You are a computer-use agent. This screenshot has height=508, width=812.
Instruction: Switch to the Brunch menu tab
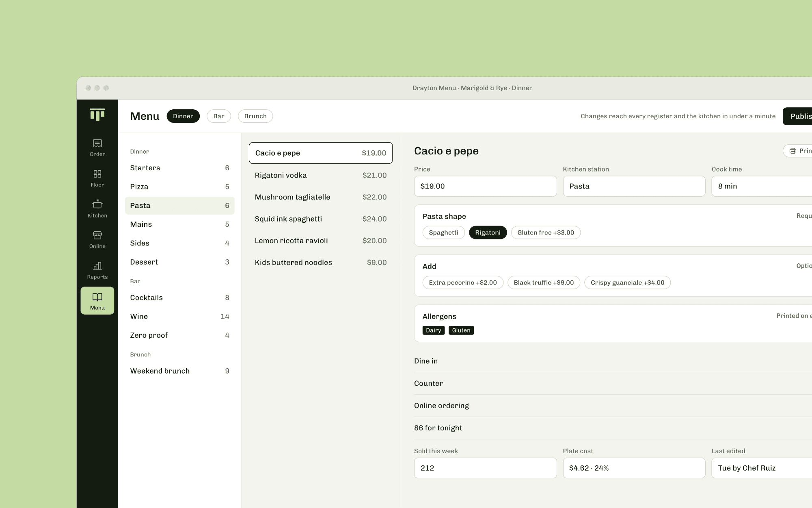click(255, 116)
